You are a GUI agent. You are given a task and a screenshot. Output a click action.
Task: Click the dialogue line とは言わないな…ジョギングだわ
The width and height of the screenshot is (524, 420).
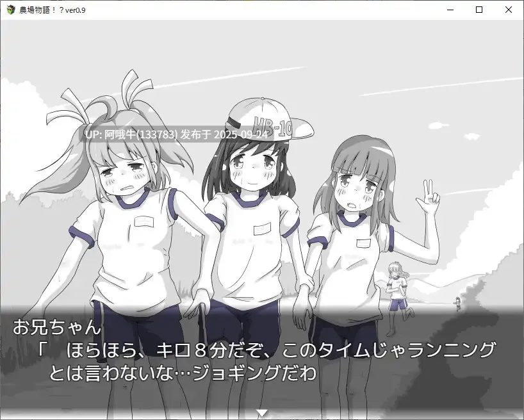tap(183, 373)
